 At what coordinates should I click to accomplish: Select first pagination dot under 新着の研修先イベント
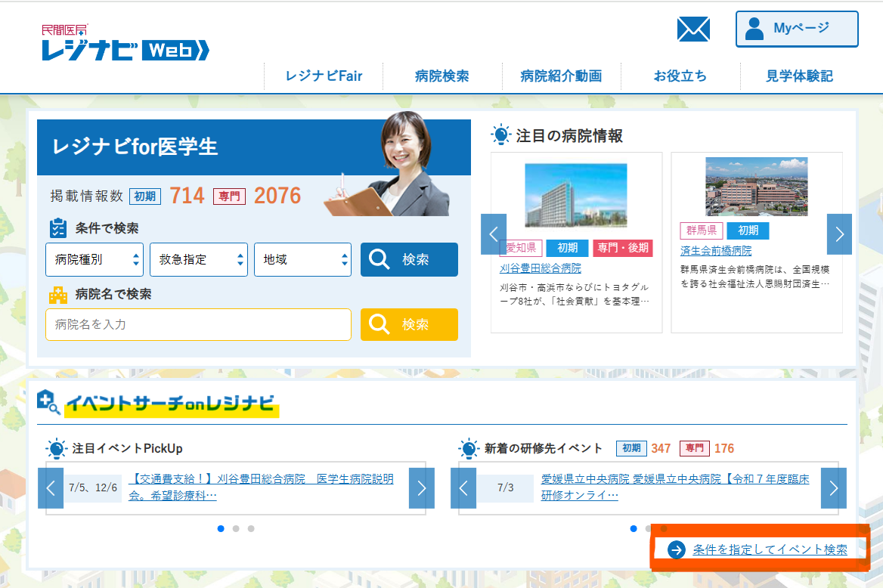click(x=634, y=528)
